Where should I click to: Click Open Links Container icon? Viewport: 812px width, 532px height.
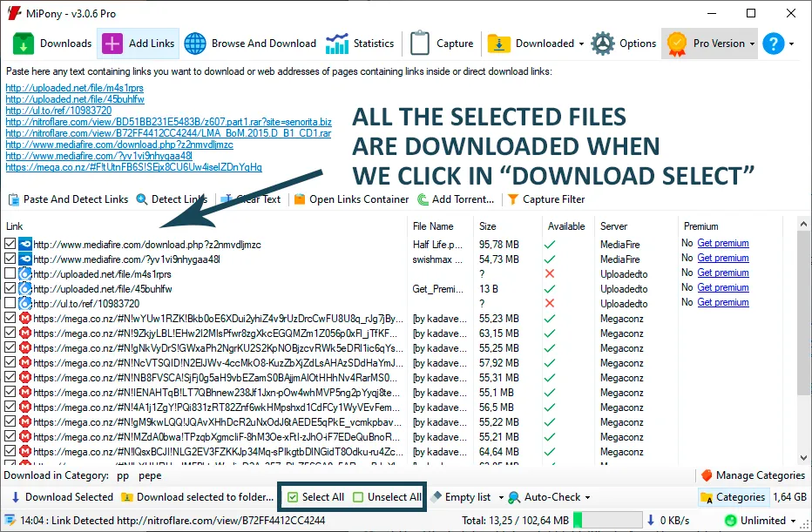300,199
